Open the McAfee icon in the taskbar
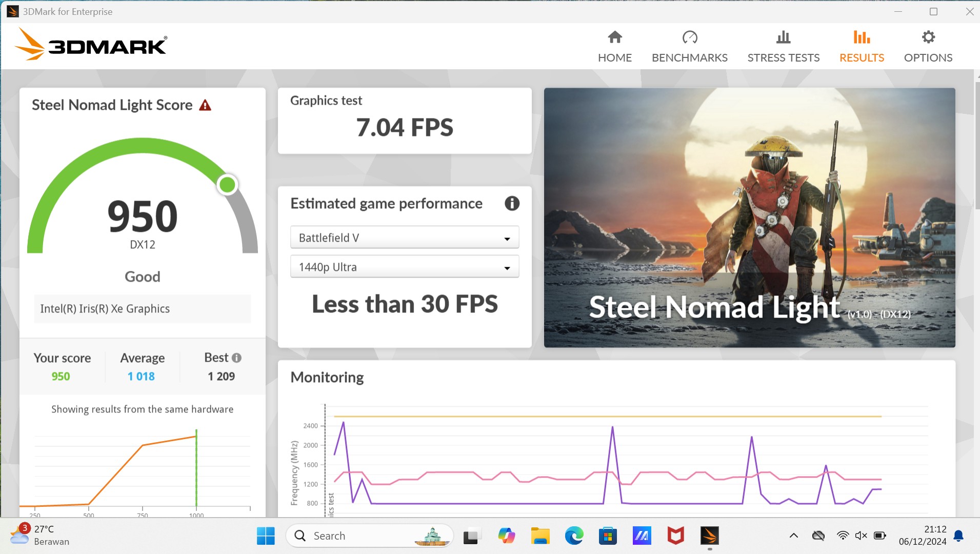The width and height of the screenshot is (980, 554). click(675, 536)
